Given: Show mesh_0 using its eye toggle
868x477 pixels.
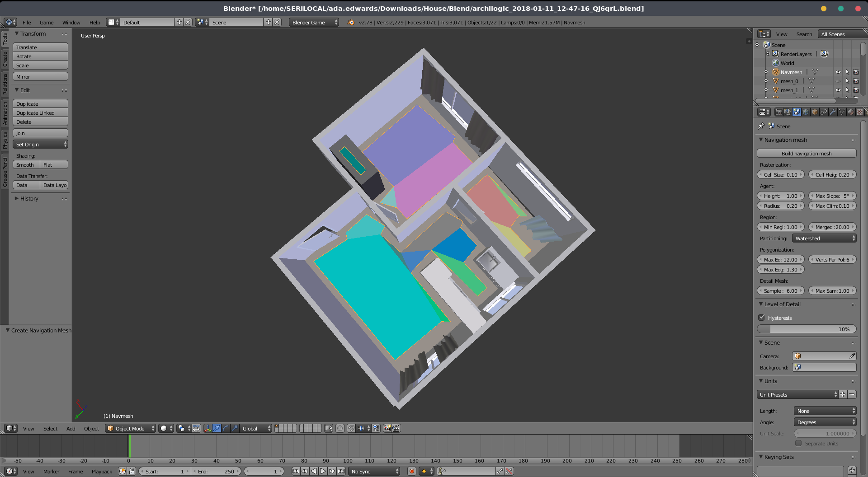Looking at the screenshot, I should pos(838,81).
